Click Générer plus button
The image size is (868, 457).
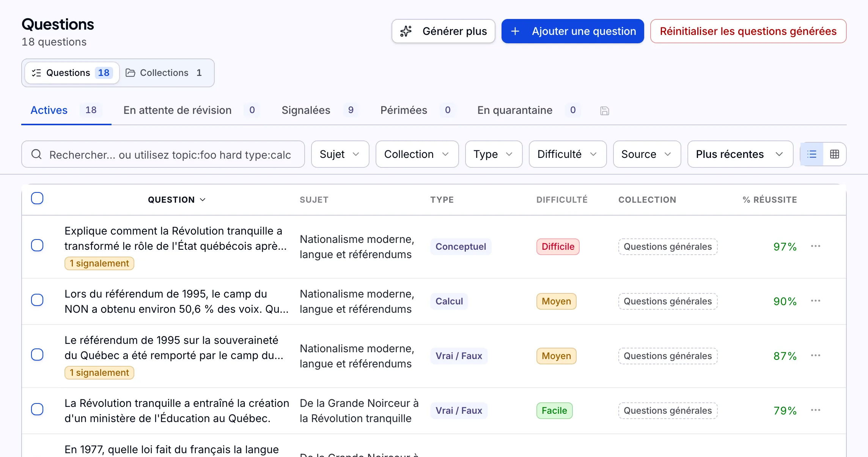click(443, 31)
